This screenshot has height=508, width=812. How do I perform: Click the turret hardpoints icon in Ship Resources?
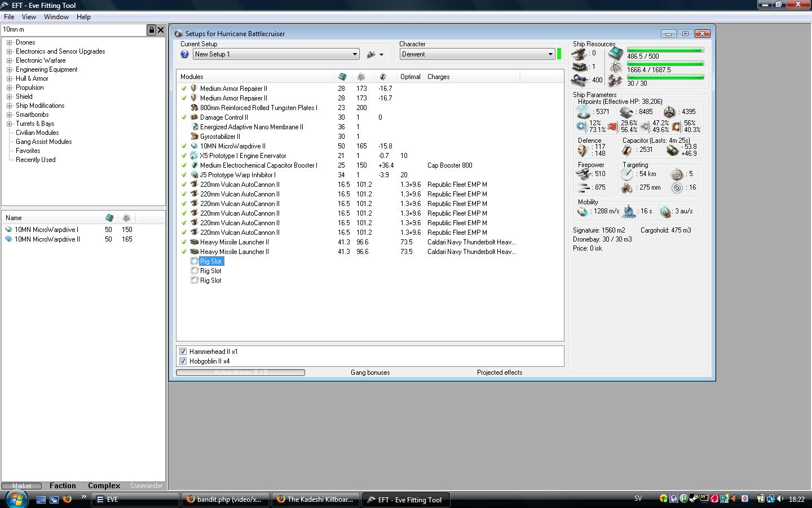pos(580,54)
